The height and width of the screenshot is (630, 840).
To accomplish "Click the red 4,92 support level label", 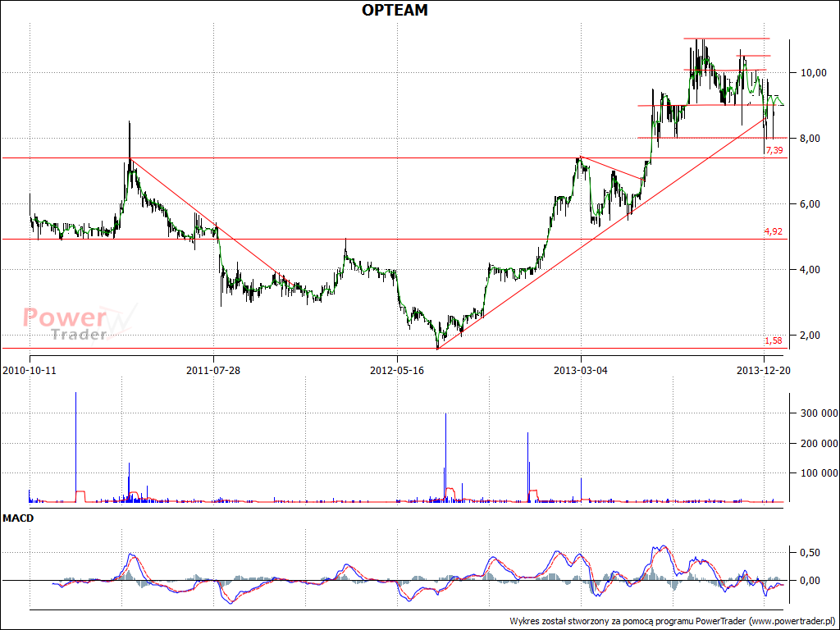I will (x=773, y=231).
